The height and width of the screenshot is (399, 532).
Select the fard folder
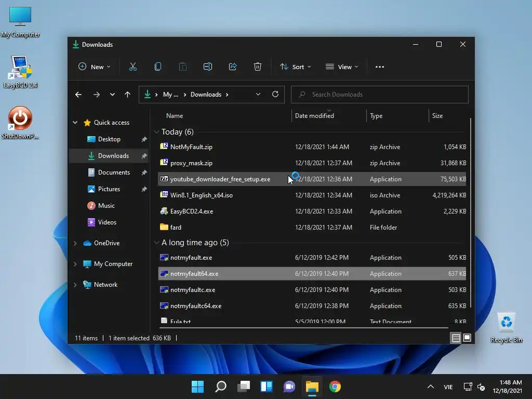[x=312, y=228]
